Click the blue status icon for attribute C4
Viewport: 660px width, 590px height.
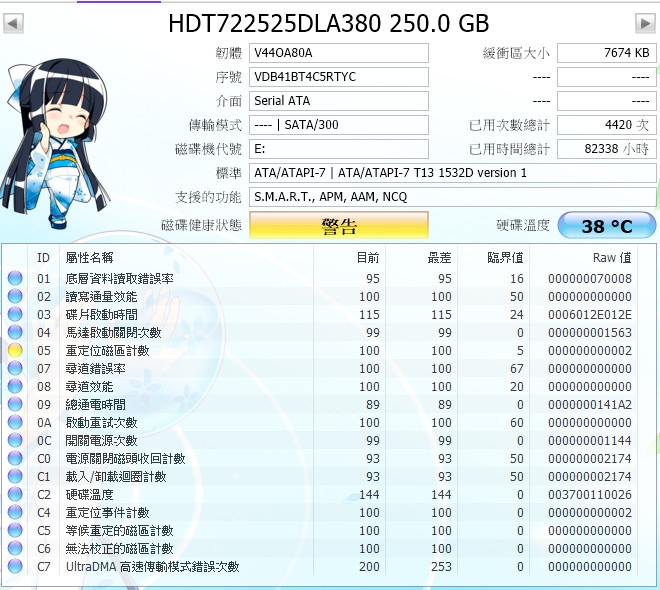15,512
